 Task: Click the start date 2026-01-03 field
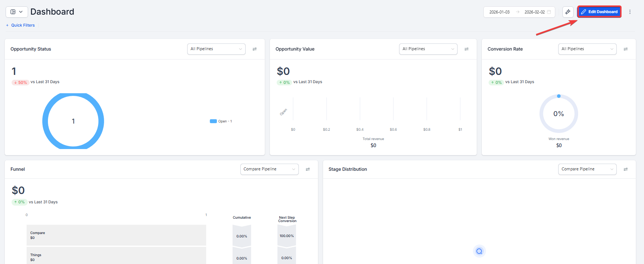pyautogui.click(x=499, y=12)
